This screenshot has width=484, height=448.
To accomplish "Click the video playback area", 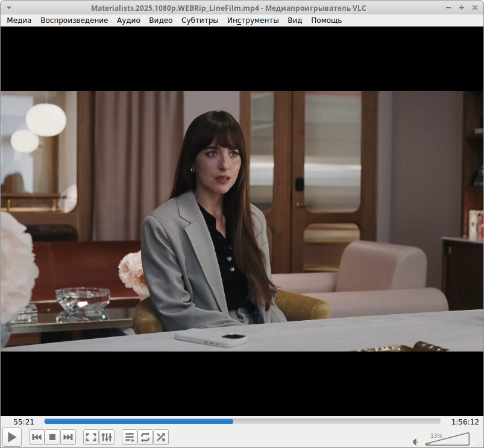I will click(x=242, y=221).
